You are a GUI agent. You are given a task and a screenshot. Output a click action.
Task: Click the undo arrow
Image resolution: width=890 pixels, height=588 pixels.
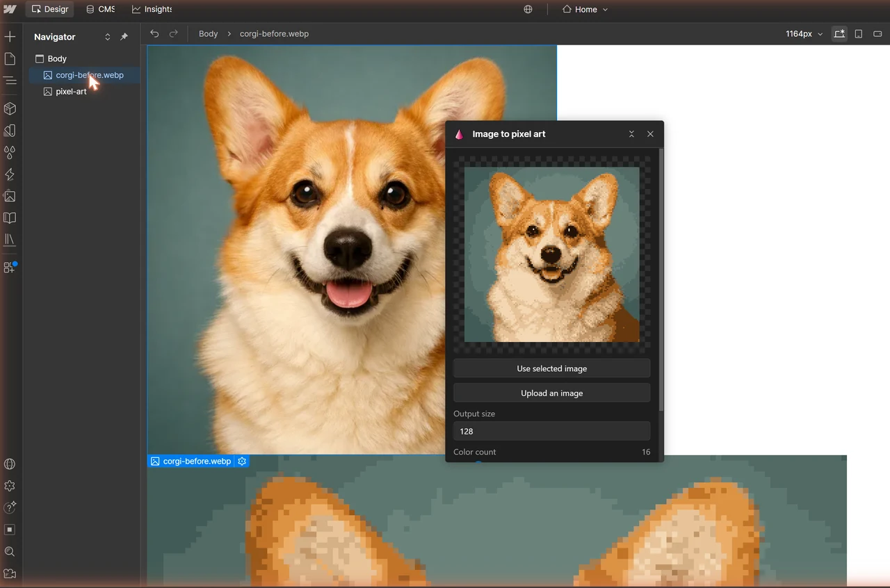154,33
